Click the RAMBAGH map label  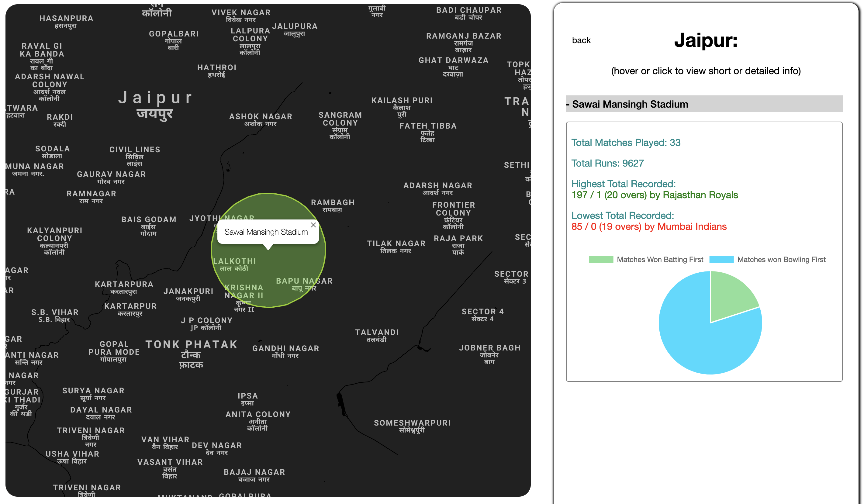[332, 203]
